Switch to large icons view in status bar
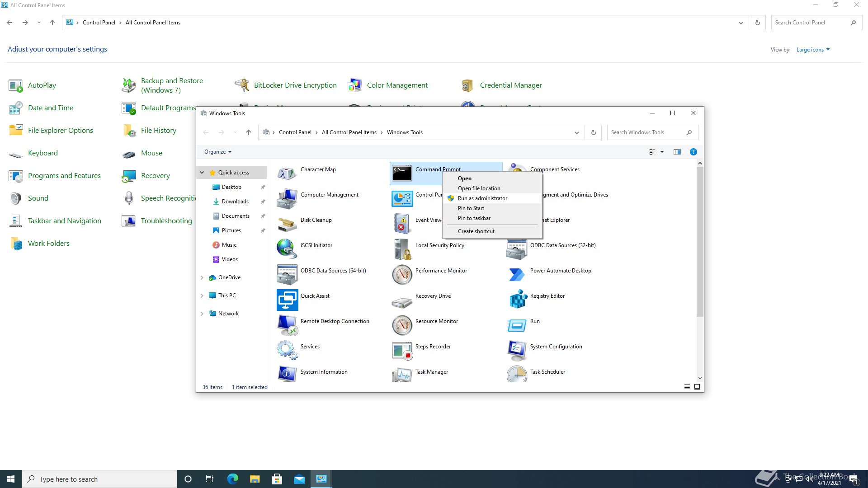This screenshot has width=868, height=488. click(x=697, y=387)
